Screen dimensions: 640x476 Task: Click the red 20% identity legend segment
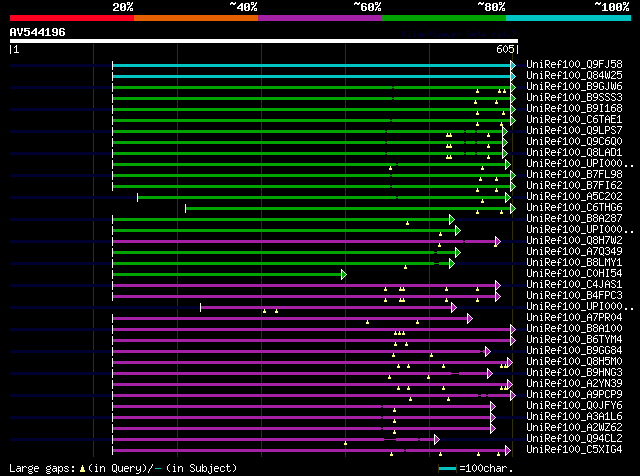tap(72, 18)
